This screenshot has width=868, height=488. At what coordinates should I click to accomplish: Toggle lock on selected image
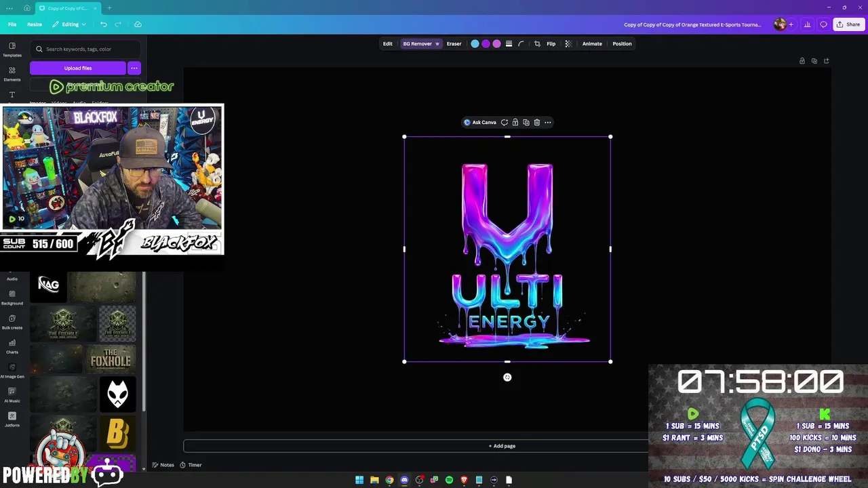pos(515,123)
